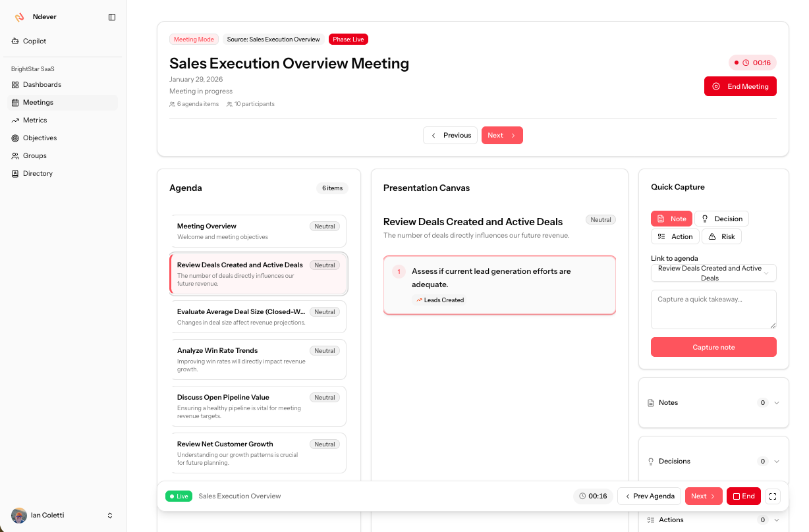
Task: Click the Leads Created metric chip
Action: pos(439,300)
